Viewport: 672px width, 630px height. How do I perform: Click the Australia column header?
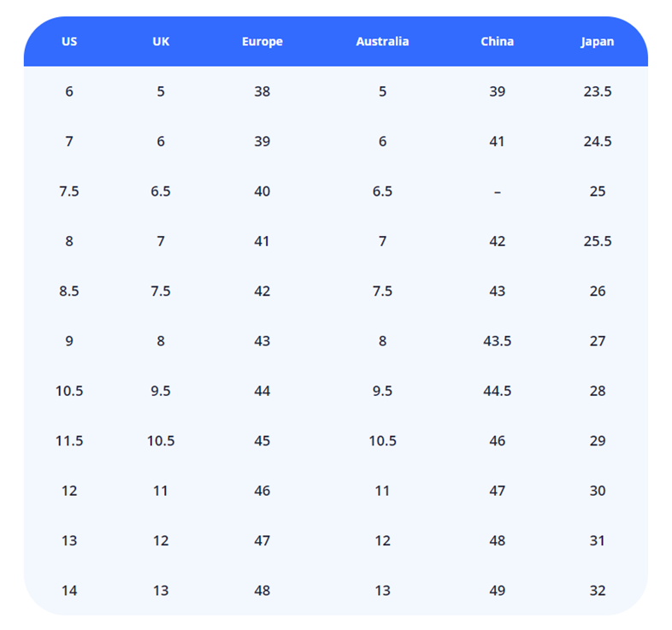(x=382, y=41)
